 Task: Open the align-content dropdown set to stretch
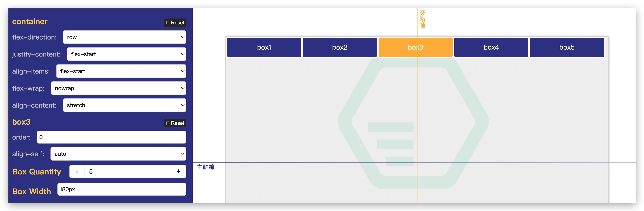coord(124,105)
